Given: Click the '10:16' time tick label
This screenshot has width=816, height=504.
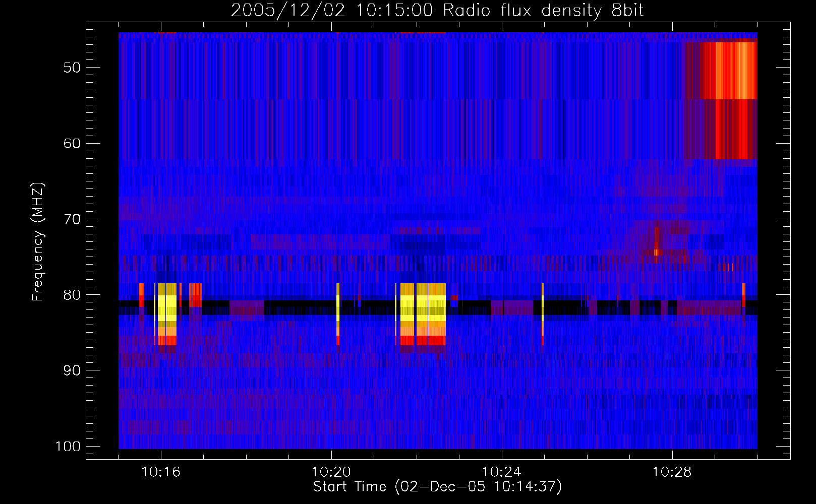Looking at the screenshot, I should coord(161,472).
